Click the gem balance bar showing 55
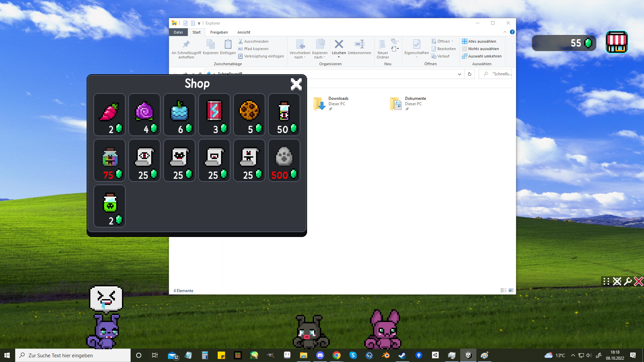The height and width of the screenshot is (362, 644). pos(564,43)
